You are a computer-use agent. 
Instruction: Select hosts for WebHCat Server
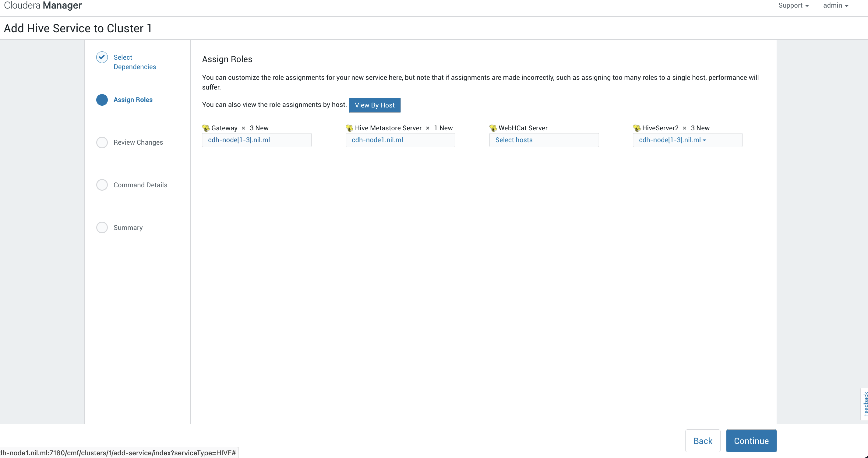[544, 140]
